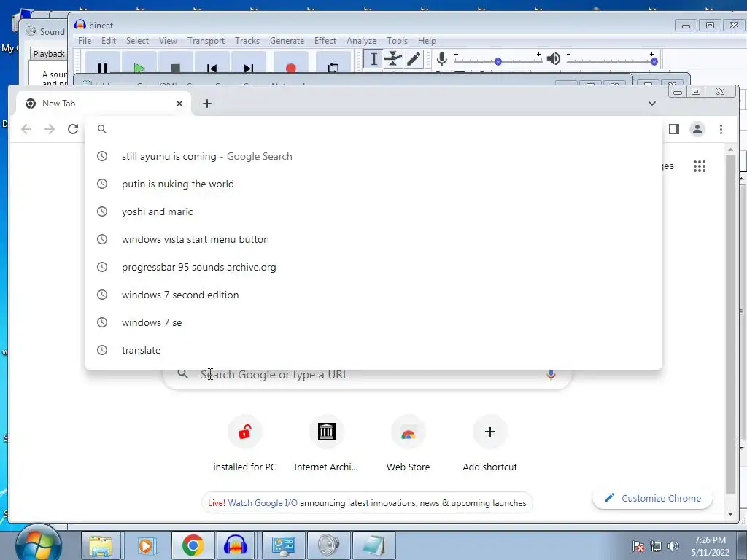Click the microphone recording meter icon

coord(441,59)
